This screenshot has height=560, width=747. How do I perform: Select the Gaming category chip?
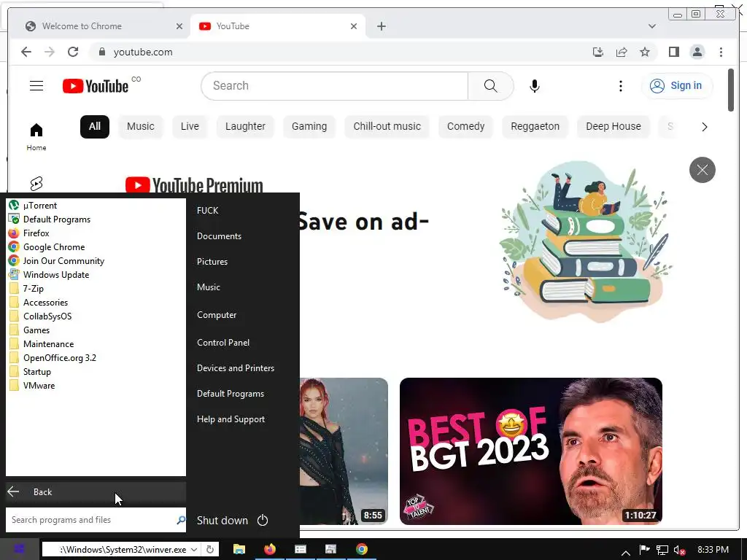coord(309,127)
